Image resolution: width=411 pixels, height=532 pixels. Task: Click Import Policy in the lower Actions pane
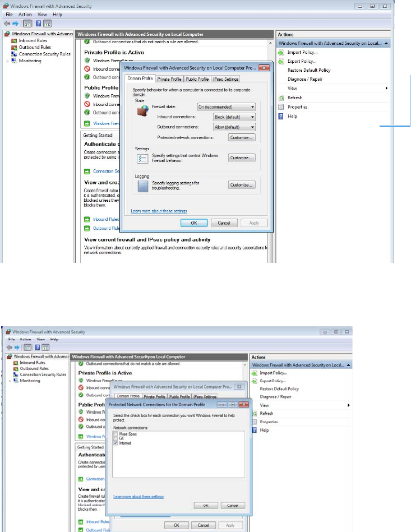273,373
